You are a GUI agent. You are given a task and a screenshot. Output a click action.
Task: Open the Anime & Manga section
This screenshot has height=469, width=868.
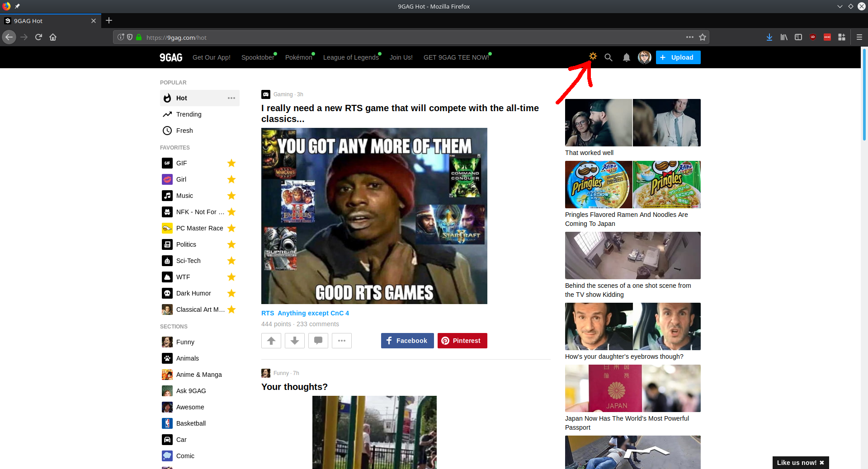click(x=200, y=375)
